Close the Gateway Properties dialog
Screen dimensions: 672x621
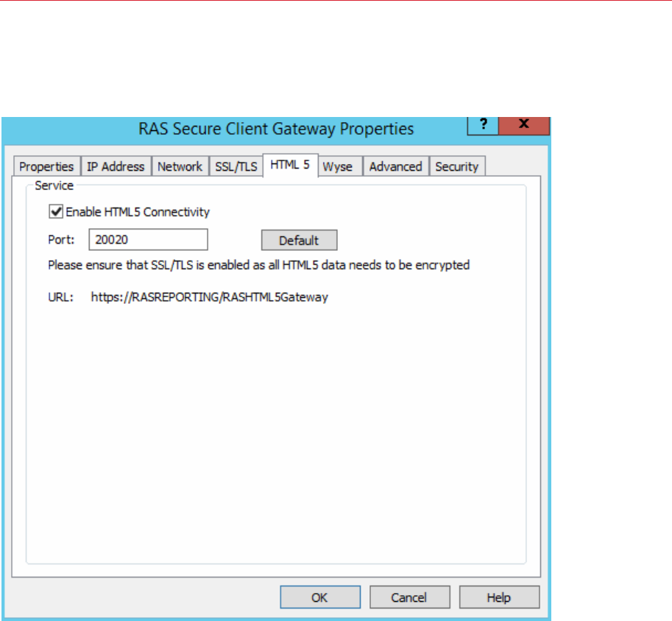[524, 125]
